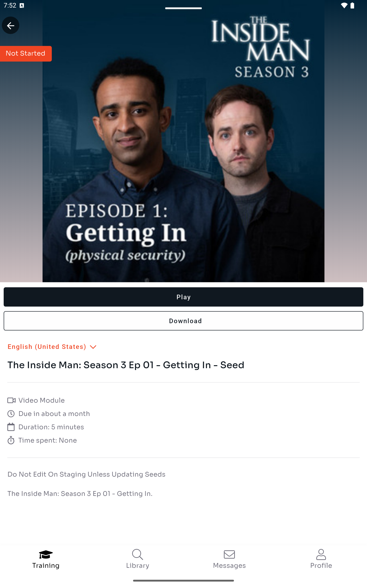Screen dimensions: 367x588
Task: Expand the English (United States) language dropdown
Action: [52, 347]
